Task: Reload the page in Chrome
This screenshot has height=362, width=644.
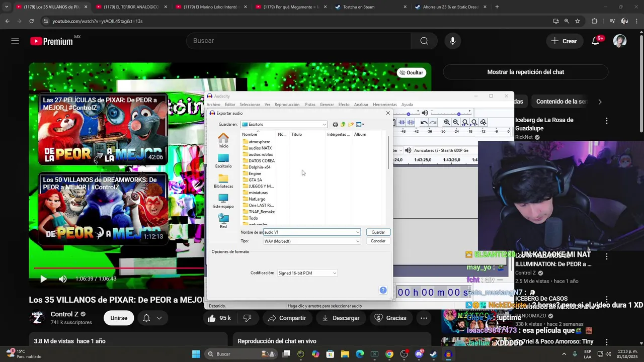Action: pos(31,21)
